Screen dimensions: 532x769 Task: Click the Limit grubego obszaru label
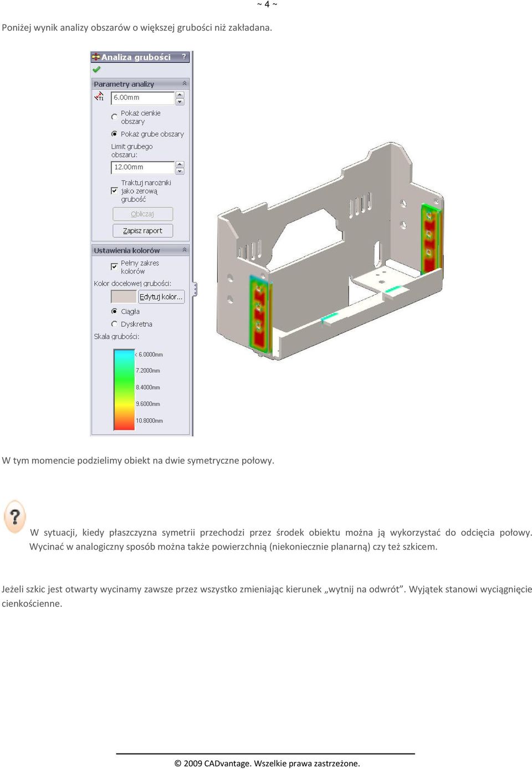pos(132,151)
